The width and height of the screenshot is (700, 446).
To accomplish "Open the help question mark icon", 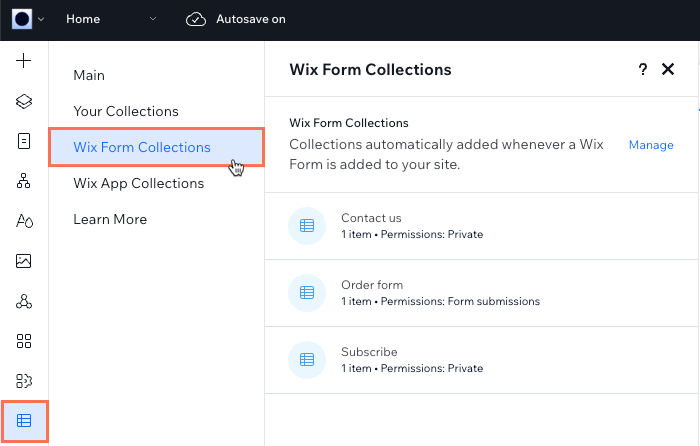I will [x=642, y=69].
